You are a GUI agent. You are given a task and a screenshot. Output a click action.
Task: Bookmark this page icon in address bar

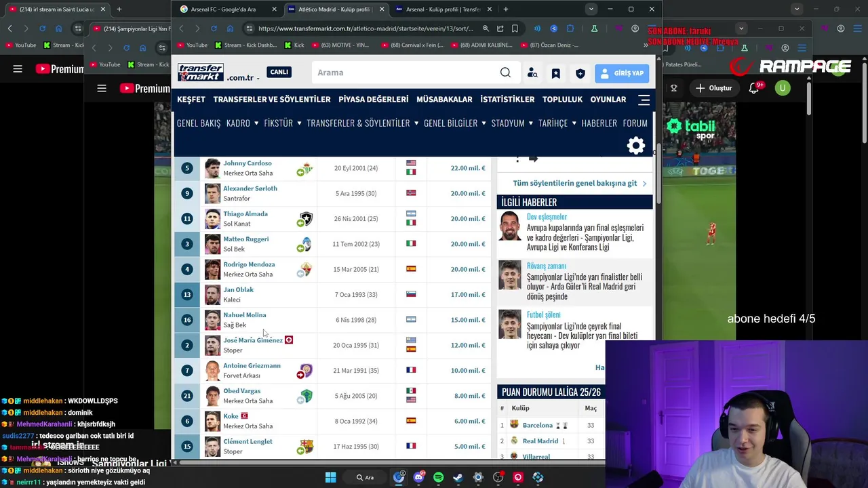[515, 28]
